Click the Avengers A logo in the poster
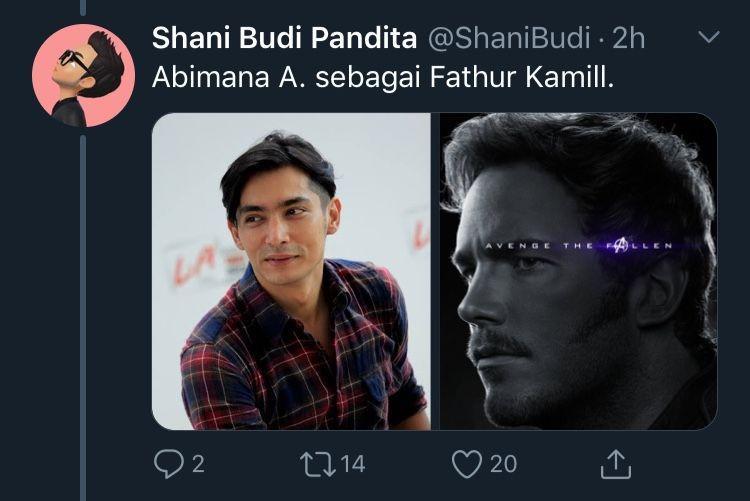 pyautogui.click(x=620, y=245)
